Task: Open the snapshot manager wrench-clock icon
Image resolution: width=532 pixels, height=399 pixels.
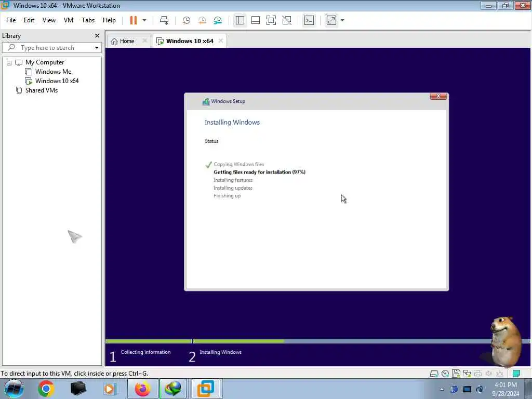Action: point(218,20)
